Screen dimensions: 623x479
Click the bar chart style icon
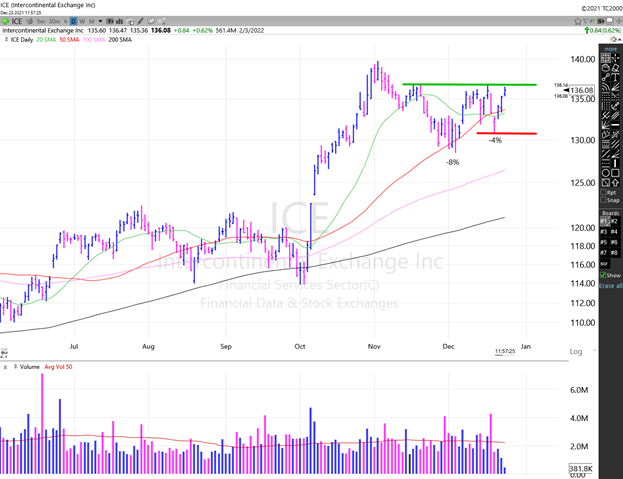120,21
